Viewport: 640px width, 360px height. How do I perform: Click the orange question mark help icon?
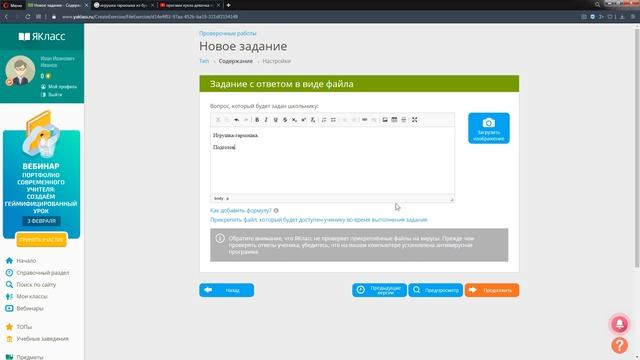(x=619, y=345)
